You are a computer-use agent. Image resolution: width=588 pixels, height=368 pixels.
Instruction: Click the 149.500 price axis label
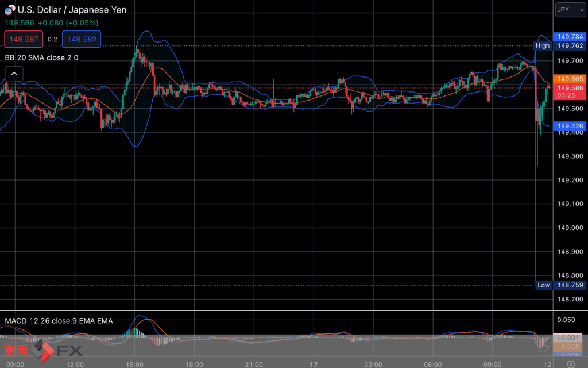(570, 109)
